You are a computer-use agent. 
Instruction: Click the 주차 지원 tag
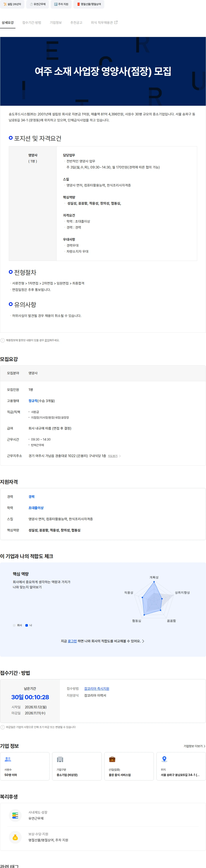61,4
